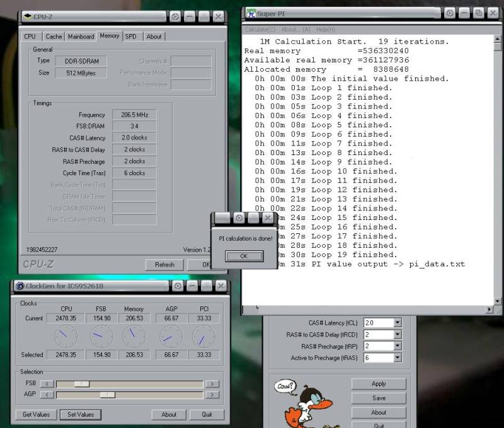Open the Cache tab in CPU-Z
Viewport: 504px width, 428px height.
point(54,37)
